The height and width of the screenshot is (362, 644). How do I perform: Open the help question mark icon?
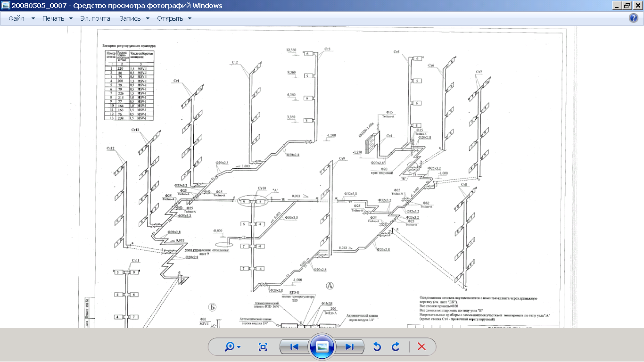point(634,18)
